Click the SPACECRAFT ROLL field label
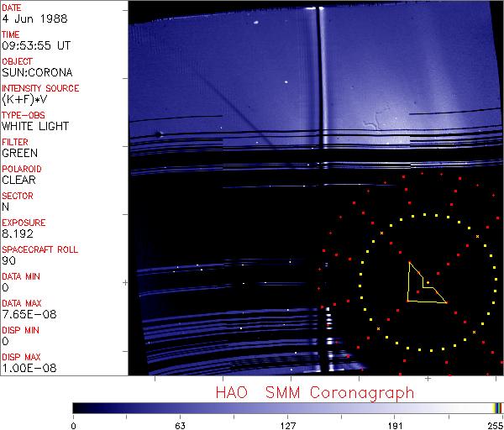Screen dimensions: 504x430 (x=39, y=249)
